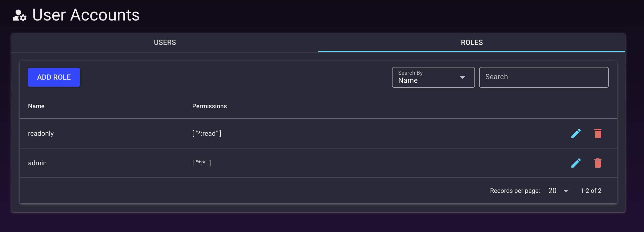Delete the readonly role via trash icon

point(598,133)
